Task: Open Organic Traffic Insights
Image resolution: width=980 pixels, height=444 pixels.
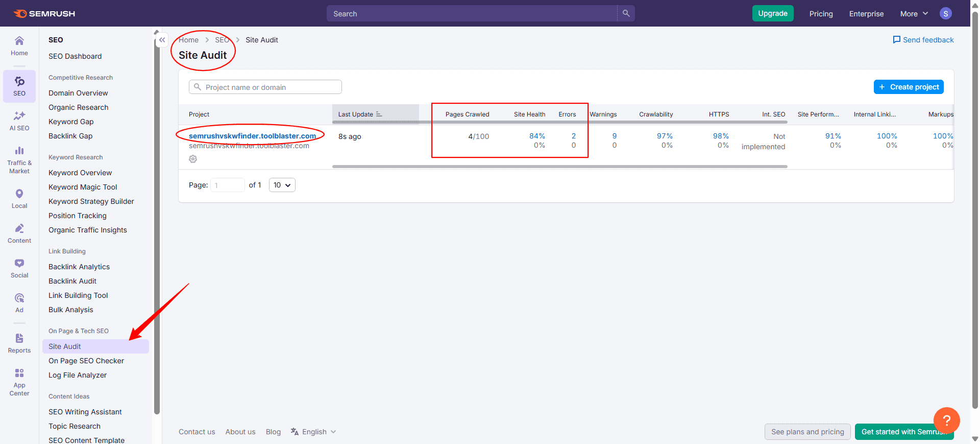Action: pyautogui.click(x=88, y=230)
